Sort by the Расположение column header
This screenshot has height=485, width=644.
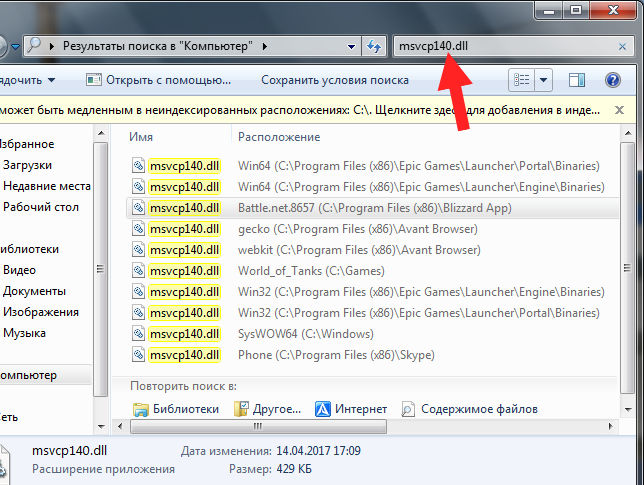(x=279, y=137)
